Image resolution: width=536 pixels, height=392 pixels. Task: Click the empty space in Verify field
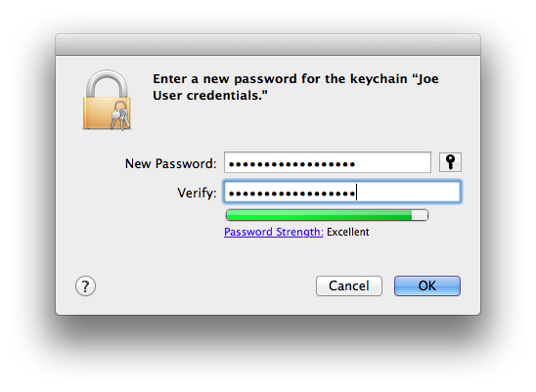click(408, 192)
